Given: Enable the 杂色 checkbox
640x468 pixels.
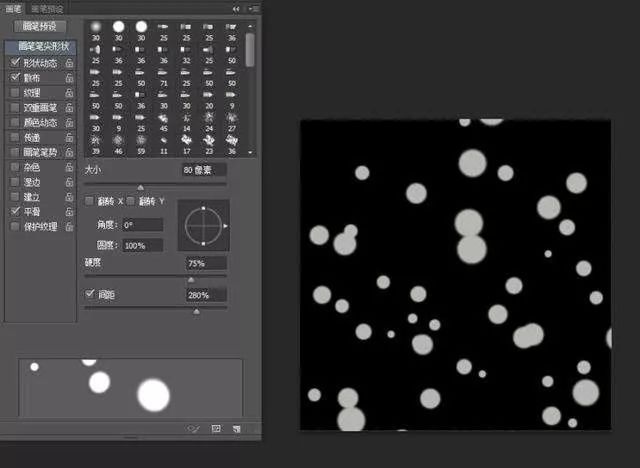Looking at the screenshot, I should point(15,167).
